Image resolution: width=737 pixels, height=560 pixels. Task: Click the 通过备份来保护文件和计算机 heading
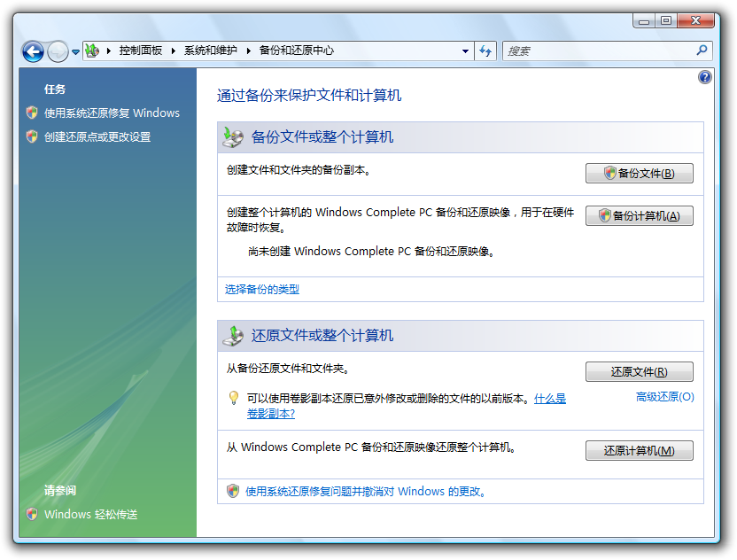(309, 96)
